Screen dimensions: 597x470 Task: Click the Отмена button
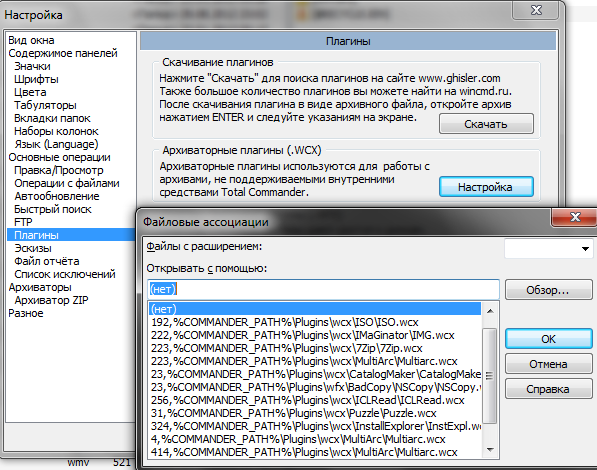pos(549,364)
